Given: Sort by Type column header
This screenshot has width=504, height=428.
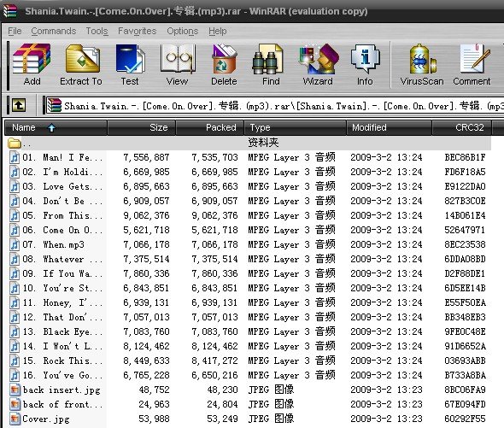Looking at the screenshot, I should [x=296, y=127].
